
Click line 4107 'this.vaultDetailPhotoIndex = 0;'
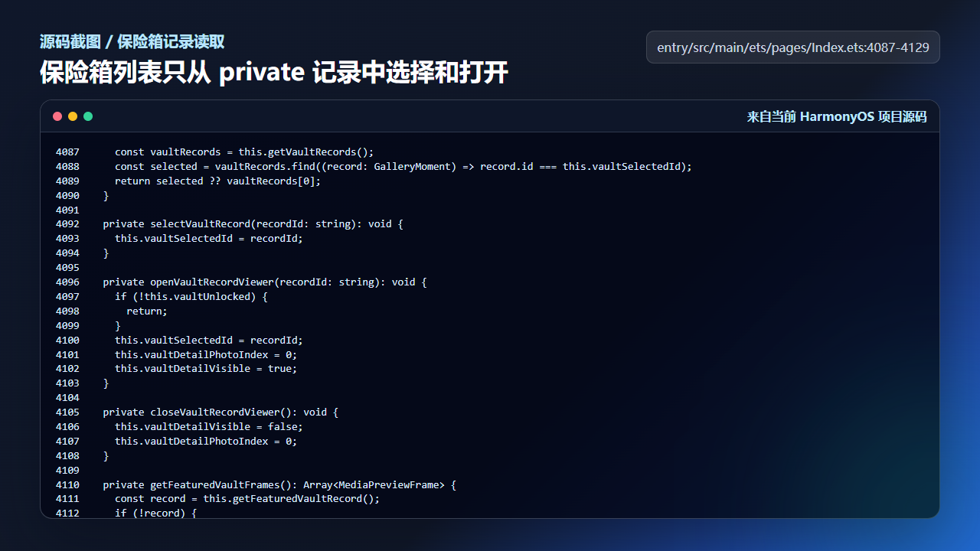[x=206, y=442]
